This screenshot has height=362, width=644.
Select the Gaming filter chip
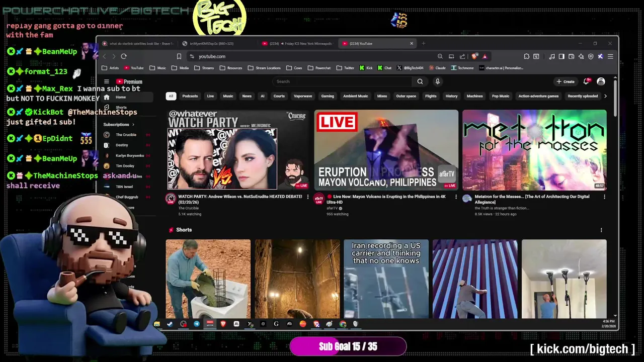[x=328, y=96]
